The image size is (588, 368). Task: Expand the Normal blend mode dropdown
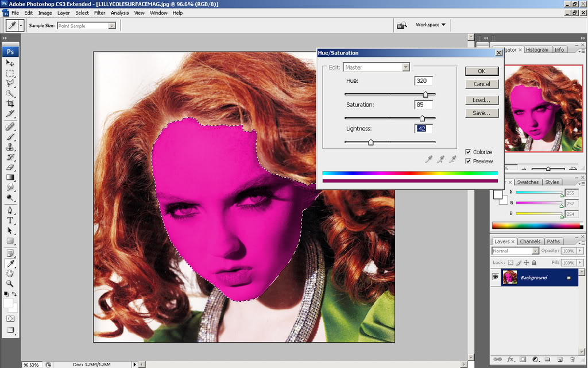[x=516, y=251]
